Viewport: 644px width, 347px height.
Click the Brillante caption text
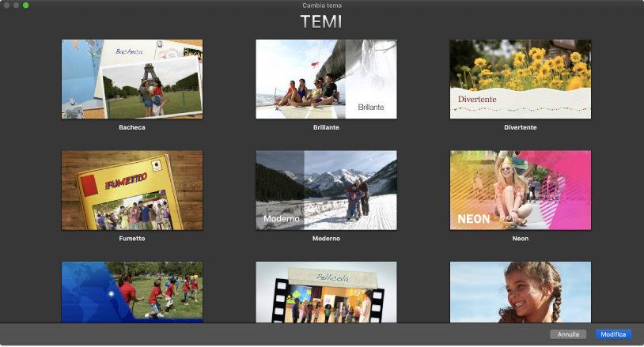click(x=326, y=127)
